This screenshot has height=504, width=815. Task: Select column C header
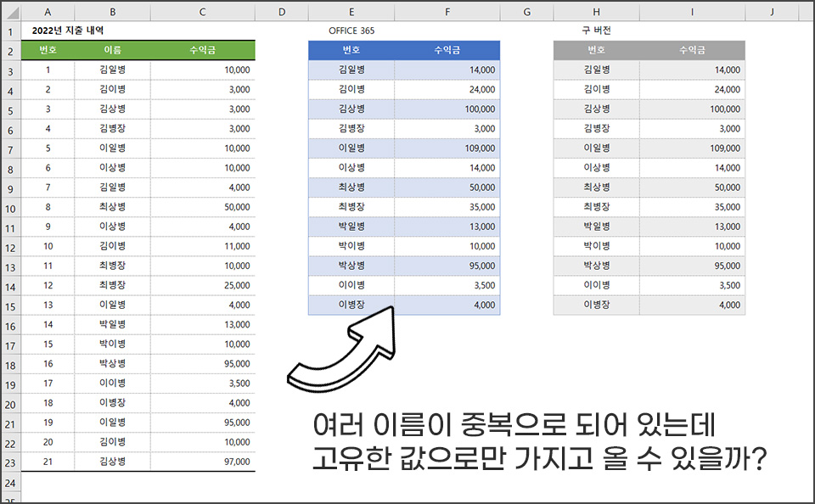(x=203, y=12)
